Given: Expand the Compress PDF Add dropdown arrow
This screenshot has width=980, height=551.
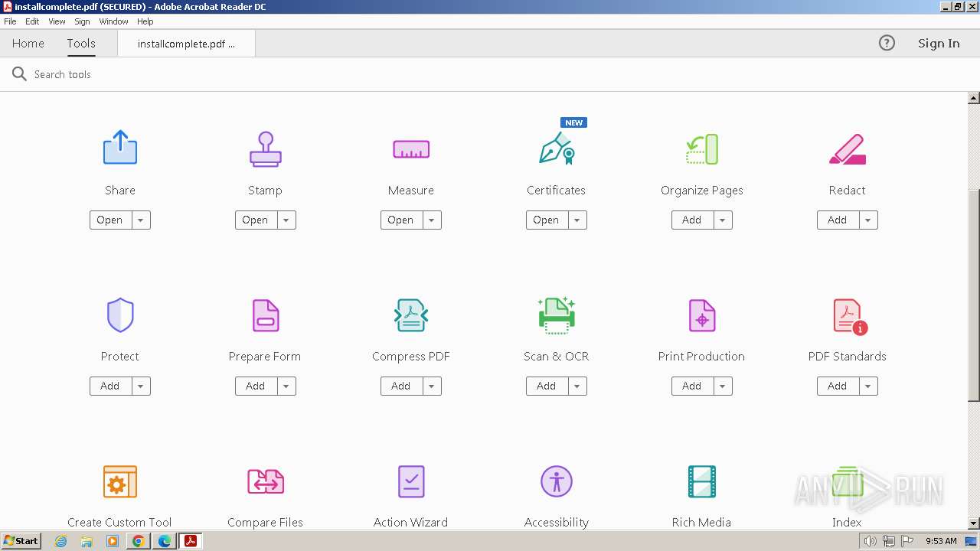Looking at the screenshot, I should (432, 386).
